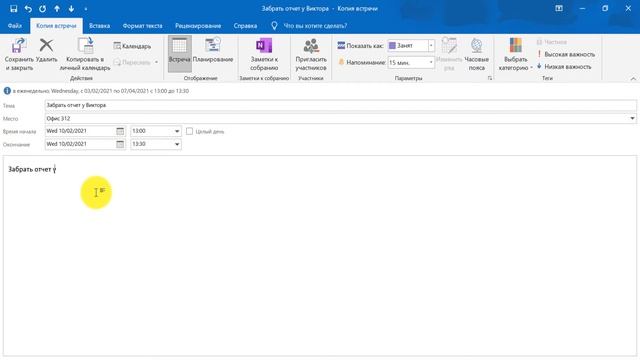
Task: Open the Формат текста tab
Action: pos(142,26)
